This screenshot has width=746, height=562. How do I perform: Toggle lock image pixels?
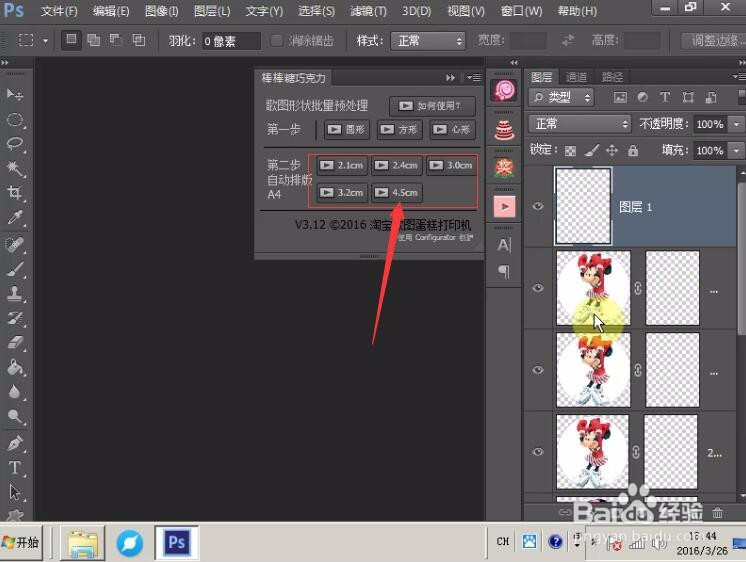click(591, 151)
